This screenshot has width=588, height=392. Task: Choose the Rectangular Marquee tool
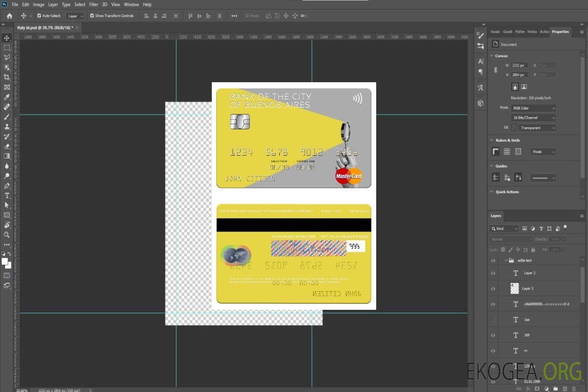pos(7,47)
